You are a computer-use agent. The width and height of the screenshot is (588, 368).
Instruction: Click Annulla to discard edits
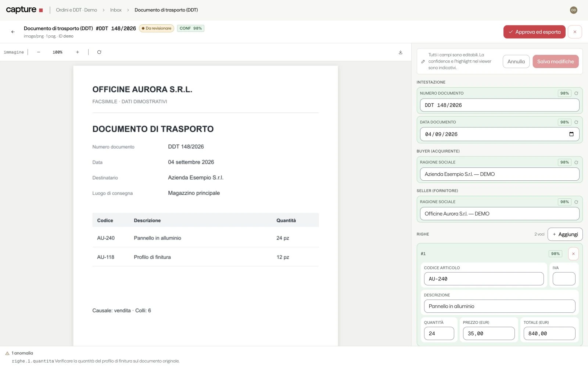516,61
